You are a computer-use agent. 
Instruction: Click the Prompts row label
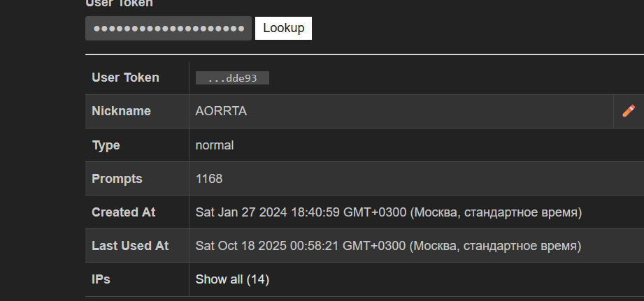[x=117, y=179]
